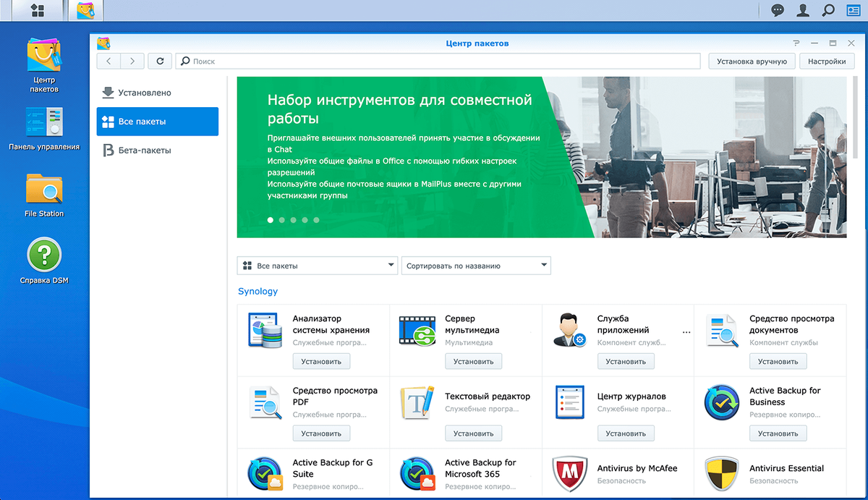Viewport: 868px width, 500px height.
Task: Click the Средство просмотра PDF package icon
Action: (x=265, y=403)
